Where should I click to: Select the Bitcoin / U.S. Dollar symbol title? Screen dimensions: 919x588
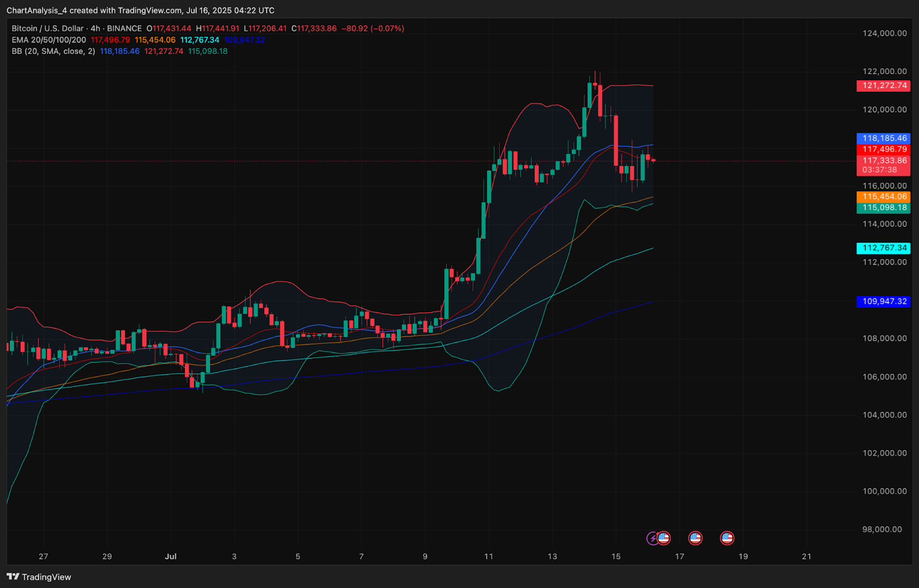[47, 28]
